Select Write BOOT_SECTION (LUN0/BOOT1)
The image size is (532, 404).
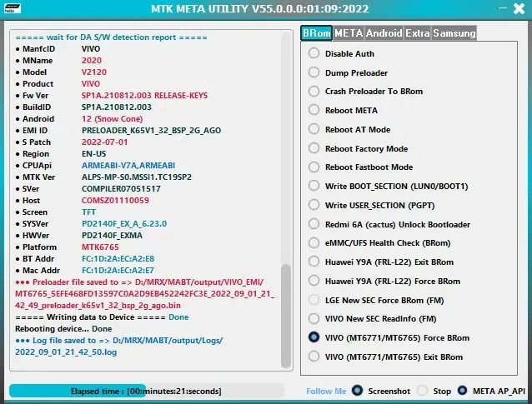coord(389,186)
